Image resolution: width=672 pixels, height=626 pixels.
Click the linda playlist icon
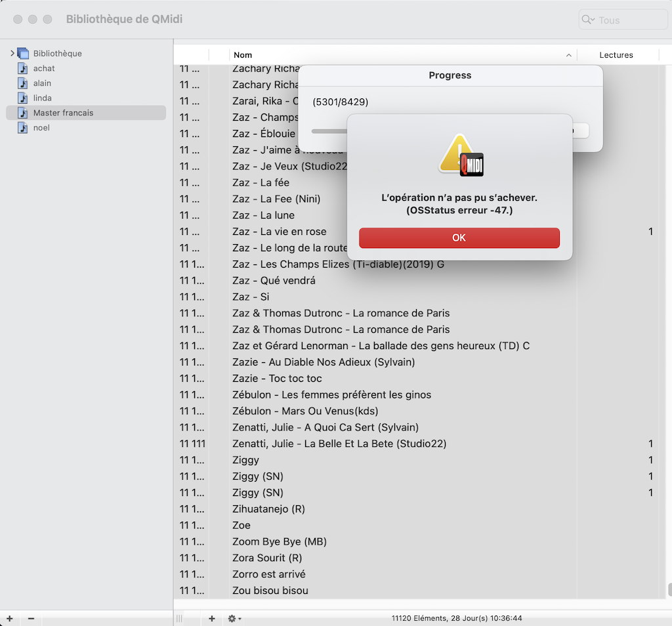(23, 98)
